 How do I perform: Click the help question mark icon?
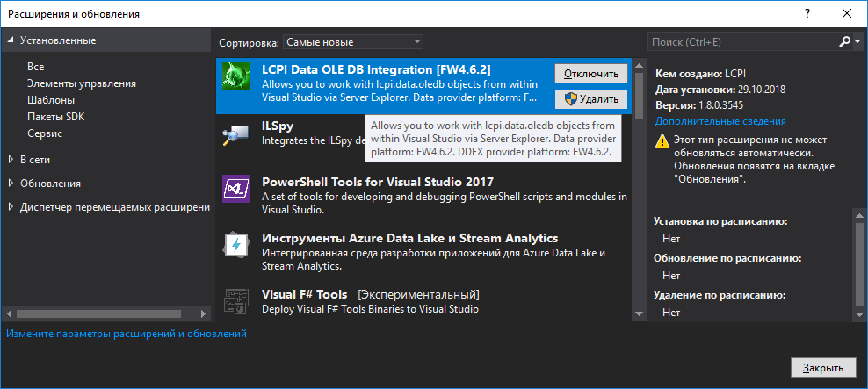coord(807,14)
